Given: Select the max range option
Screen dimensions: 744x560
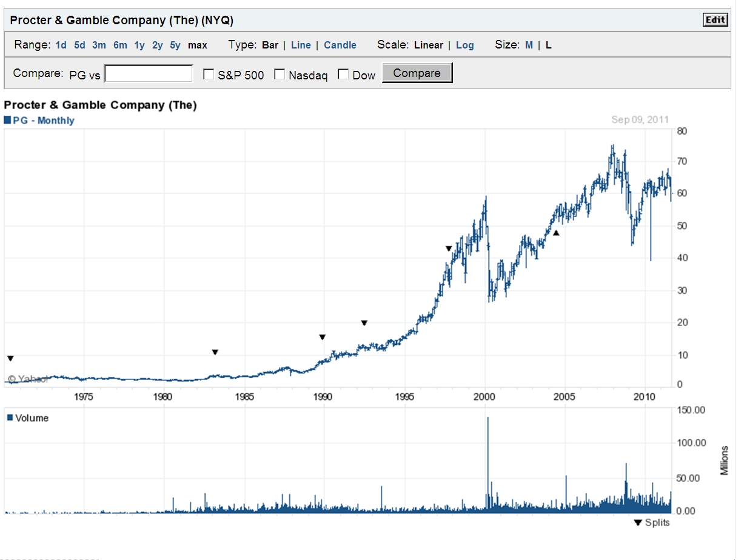Looking at the screenshot, I should coord(198,45).
